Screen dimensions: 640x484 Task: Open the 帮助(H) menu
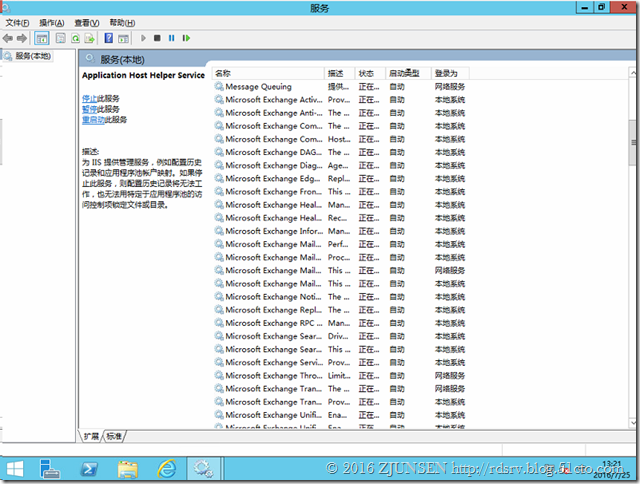(122, 23)
